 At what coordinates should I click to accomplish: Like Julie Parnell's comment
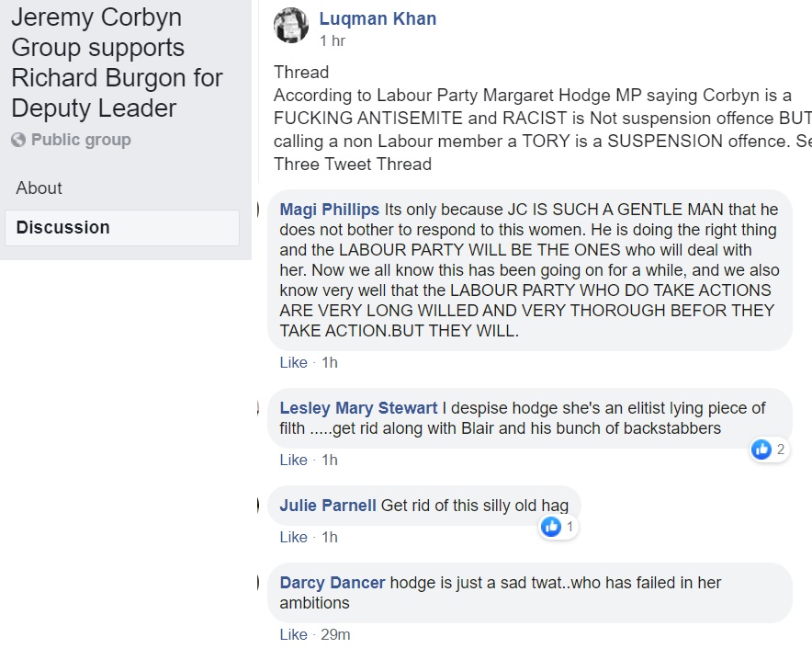[293, 537]
